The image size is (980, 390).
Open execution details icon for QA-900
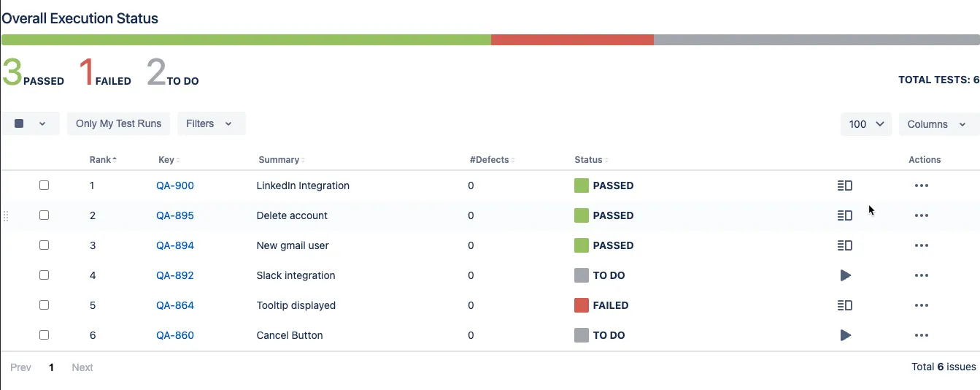845,186
